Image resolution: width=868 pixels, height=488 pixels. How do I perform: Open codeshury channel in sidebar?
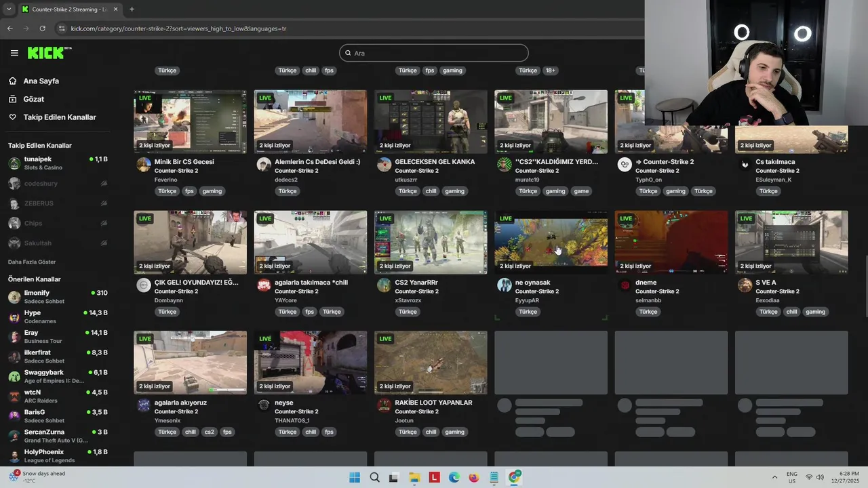58,183
